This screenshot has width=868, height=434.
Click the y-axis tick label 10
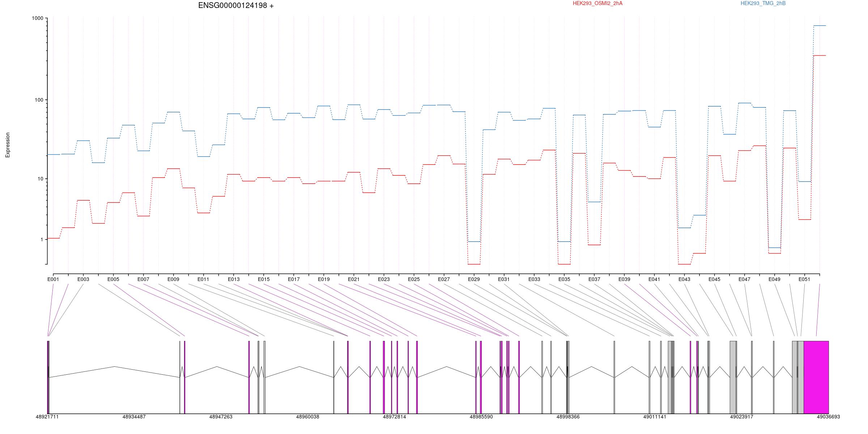click(x=40, y=179)
